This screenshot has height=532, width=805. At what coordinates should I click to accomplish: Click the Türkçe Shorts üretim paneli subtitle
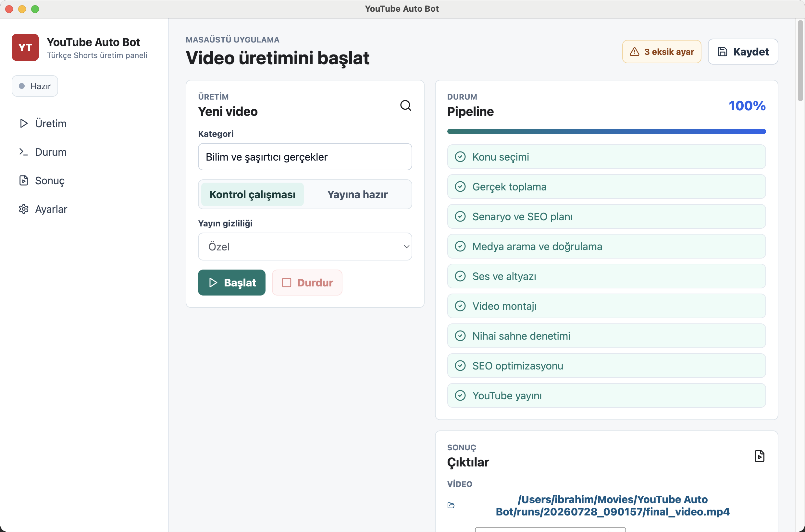pyautogui.click(x=97, y=55)
